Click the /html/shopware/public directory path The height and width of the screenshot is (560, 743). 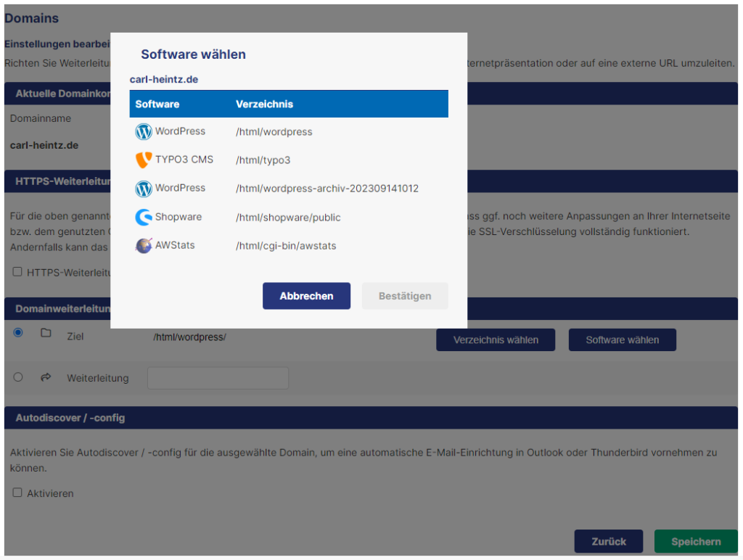point(288,218)
